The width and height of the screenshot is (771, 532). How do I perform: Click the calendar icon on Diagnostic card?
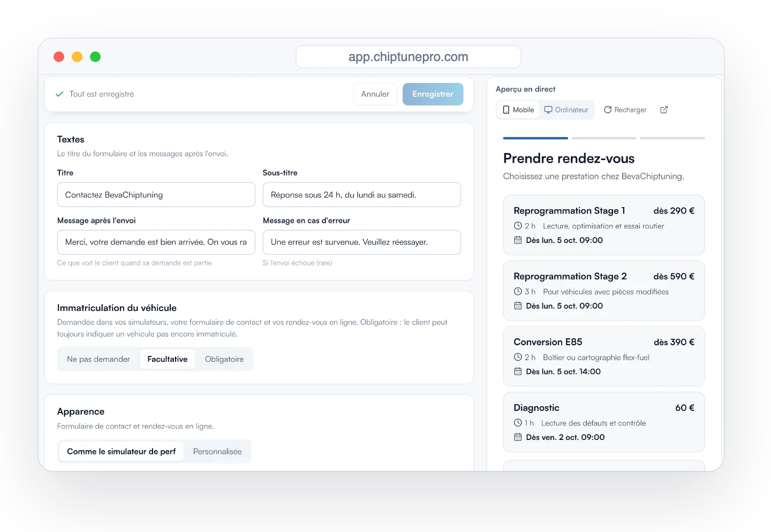[x=518, y=437]
